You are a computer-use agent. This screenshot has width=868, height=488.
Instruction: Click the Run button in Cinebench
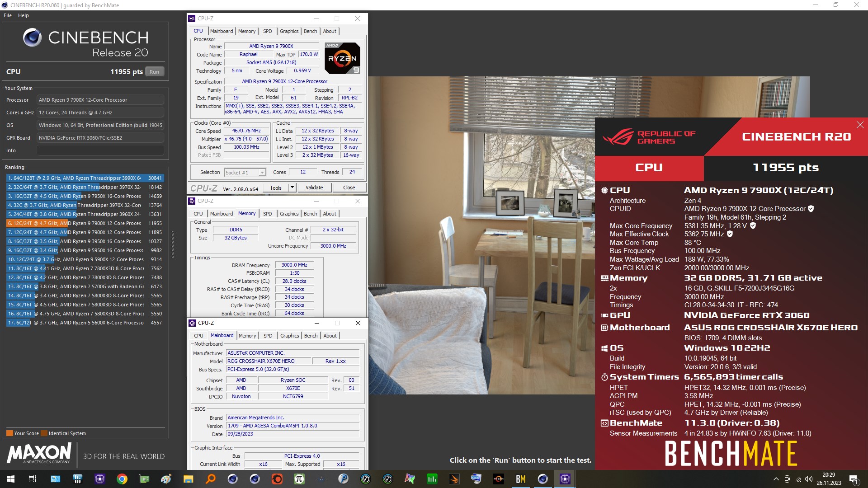155,72
